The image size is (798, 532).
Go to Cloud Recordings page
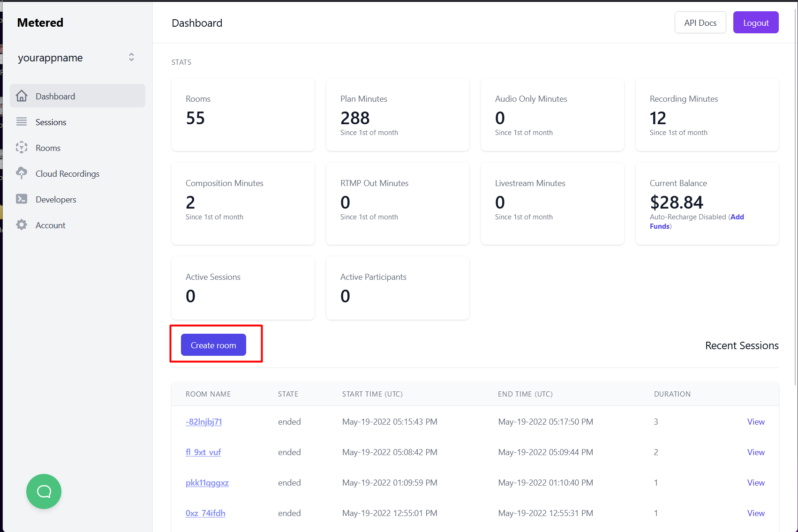pyautogui.click(x=68, y=174)
